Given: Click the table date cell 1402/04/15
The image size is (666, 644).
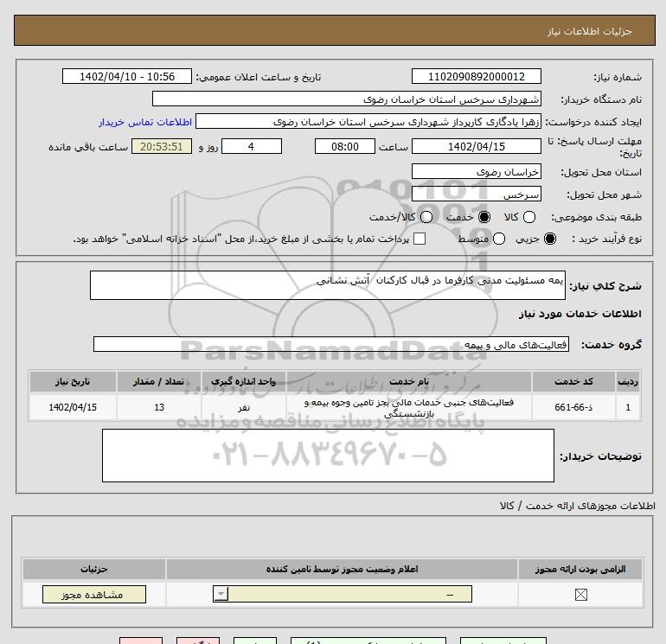Looking at the screenshot, I should (73, 407).
